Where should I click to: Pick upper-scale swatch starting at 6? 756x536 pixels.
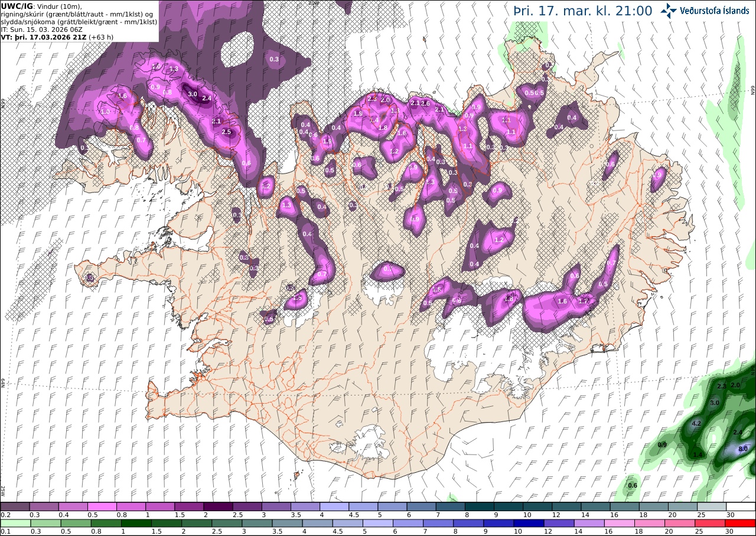click(422, 506)
